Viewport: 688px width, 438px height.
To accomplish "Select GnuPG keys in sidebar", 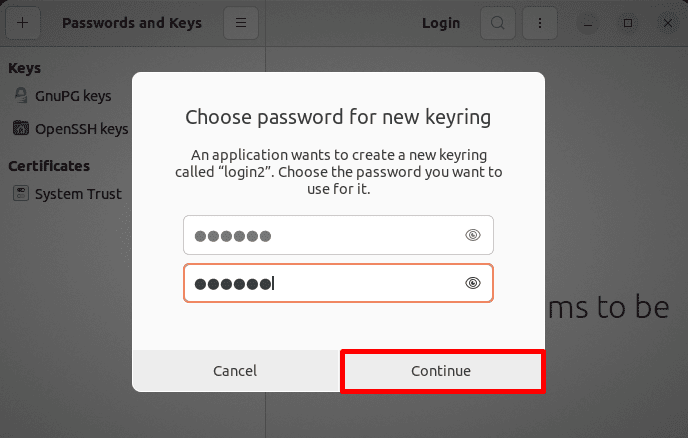I will 73,96.
